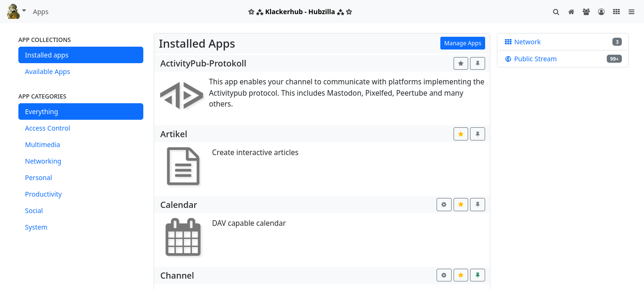Click the Channel app settings gear icon
644x289 pixels.
tap(444, 275)
